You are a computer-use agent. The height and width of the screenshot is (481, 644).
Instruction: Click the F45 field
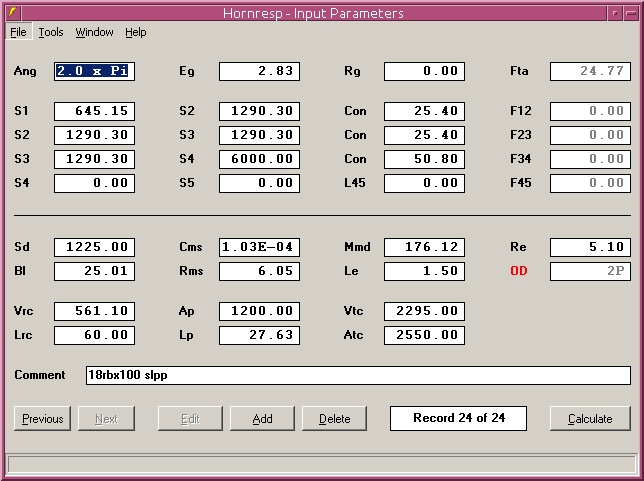click(x=591, y=183)
